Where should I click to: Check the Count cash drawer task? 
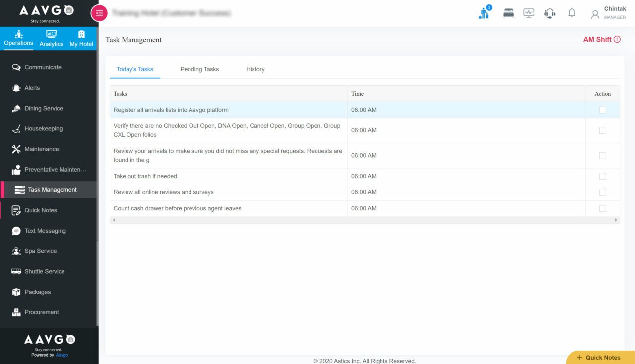tap(603, 208)
